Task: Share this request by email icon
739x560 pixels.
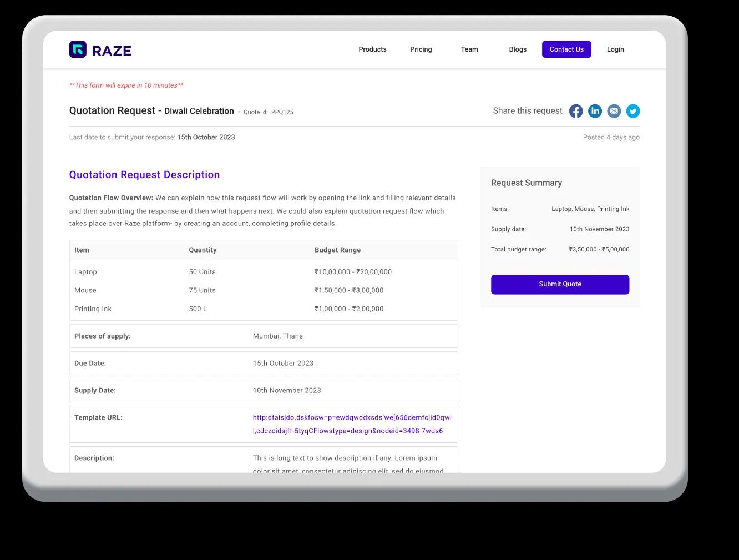Action: click(614, 111)
